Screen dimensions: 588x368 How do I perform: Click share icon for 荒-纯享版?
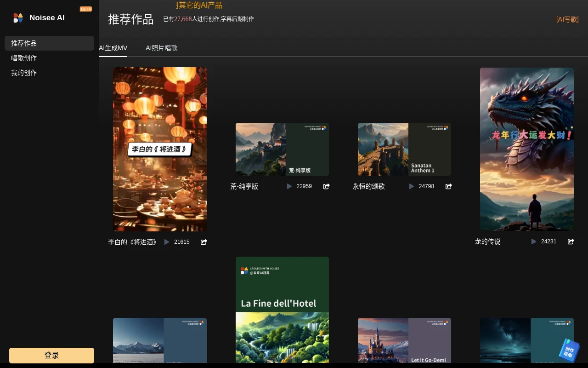tap(327, 186)
